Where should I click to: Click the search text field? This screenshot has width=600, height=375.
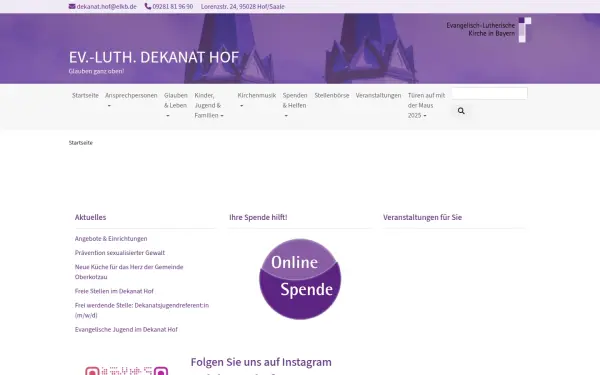(x=489, y=93)
